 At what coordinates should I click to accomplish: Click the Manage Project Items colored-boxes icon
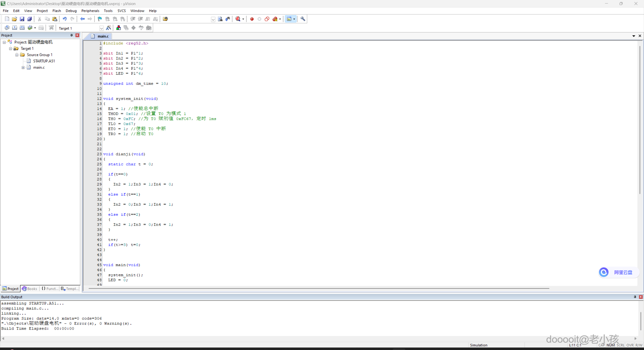pos(118,28)
